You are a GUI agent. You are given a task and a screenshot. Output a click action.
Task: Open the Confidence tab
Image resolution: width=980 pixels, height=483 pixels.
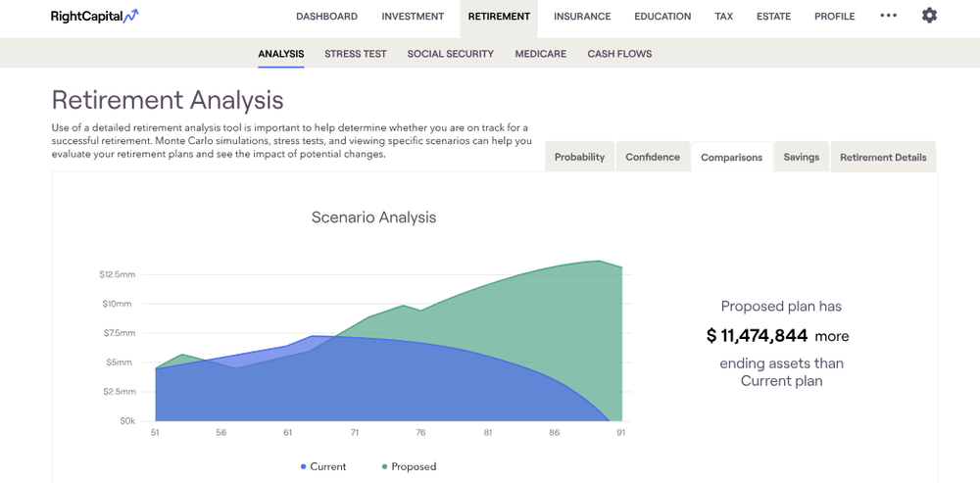653,157
